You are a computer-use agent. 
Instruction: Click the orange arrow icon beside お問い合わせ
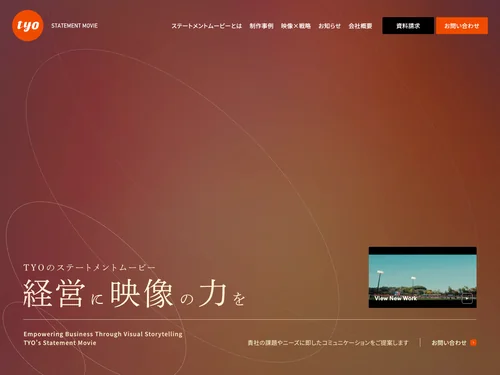point(473,343)
